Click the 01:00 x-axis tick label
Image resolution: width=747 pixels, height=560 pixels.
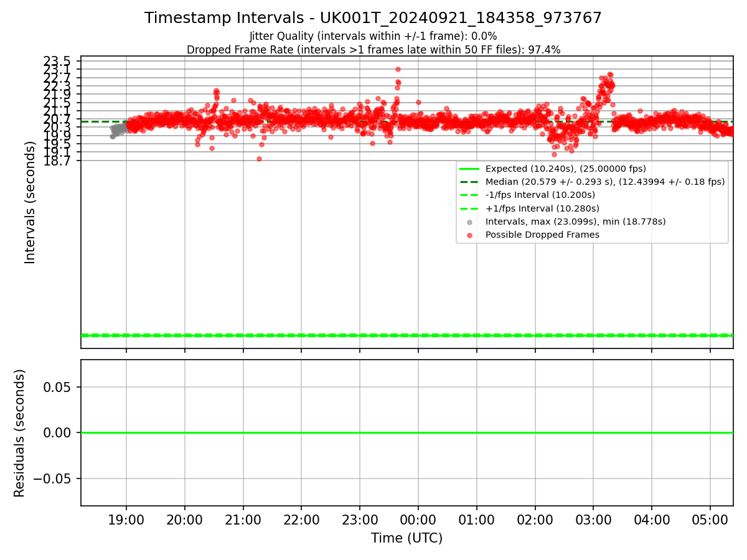click(477, 519)
